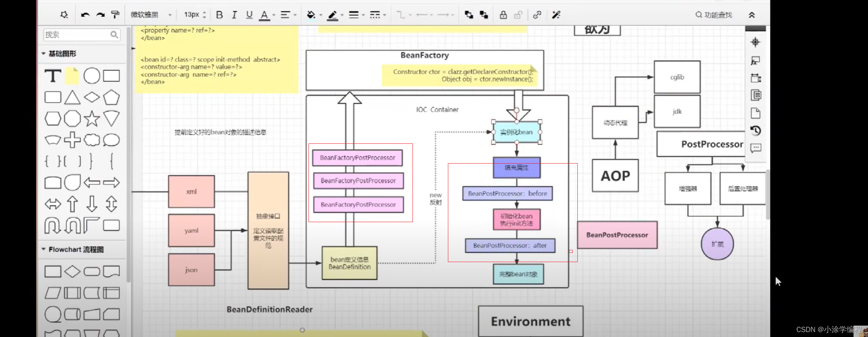Collapse the Flowchart 流程图 section
868x337 pixels.
click(x=43, y=249)
